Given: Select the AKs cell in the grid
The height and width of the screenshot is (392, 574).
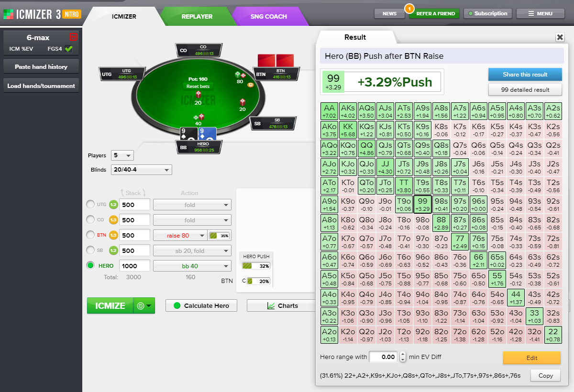Looking at the screenshot, I should [348, 111].
